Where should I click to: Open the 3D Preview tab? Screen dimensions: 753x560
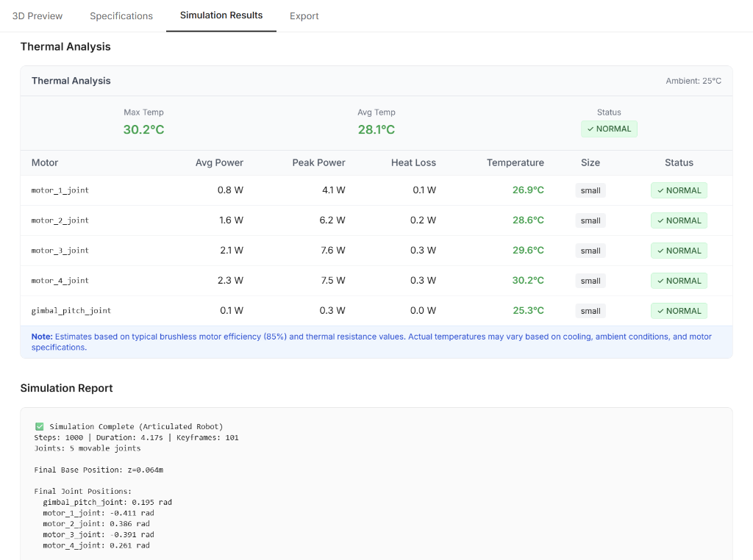click(x=38, y=15)
